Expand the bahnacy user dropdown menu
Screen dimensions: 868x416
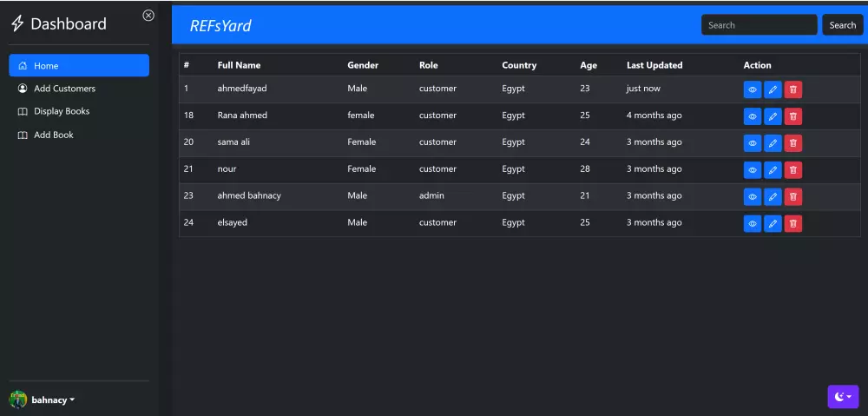pyautogui.click(x=54, y=400)
